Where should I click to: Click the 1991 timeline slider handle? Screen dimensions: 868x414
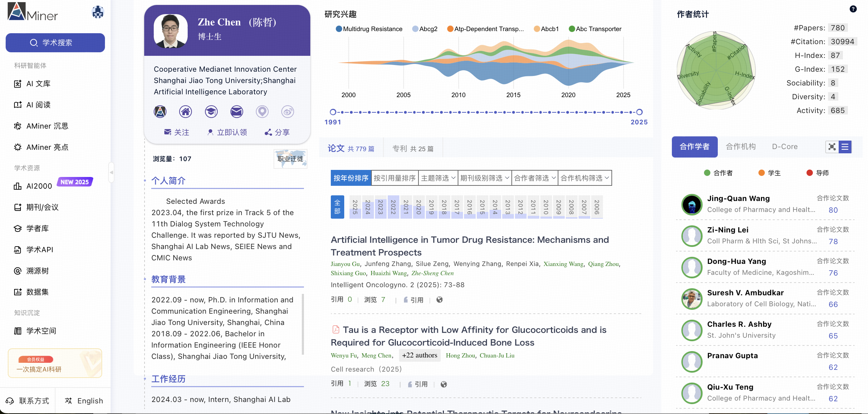point(333,112)
